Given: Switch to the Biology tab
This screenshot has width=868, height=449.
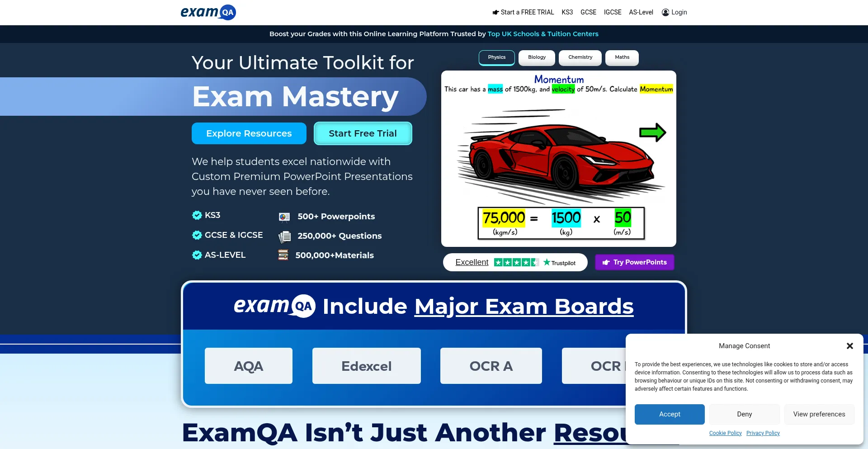Looking at the screenshot, I should point(537,57).
